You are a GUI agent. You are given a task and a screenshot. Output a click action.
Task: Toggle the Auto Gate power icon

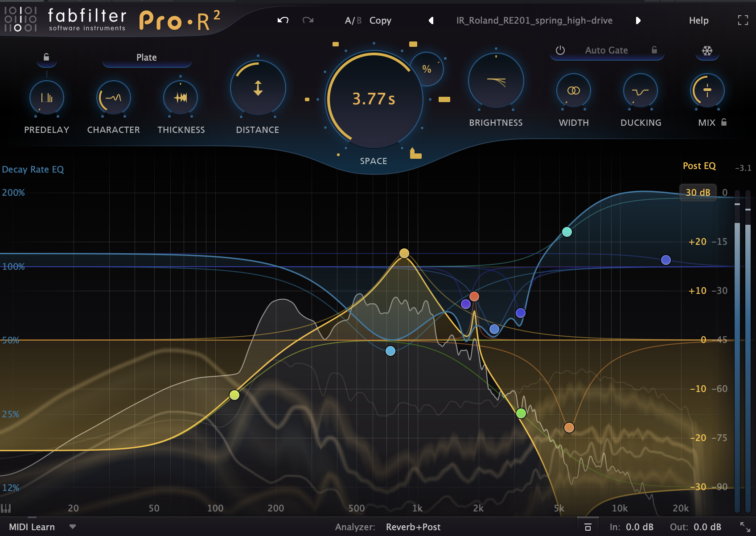point(560,50)
